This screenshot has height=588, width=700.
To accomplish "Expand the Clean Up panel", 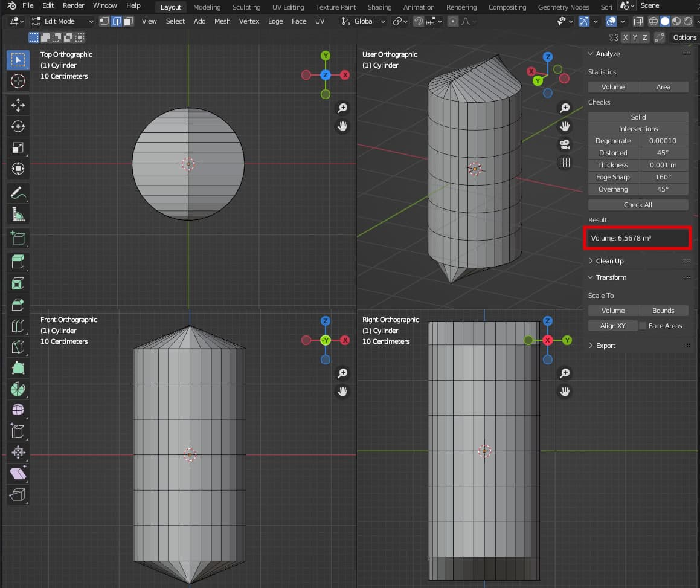I will (x=609, y=261).
